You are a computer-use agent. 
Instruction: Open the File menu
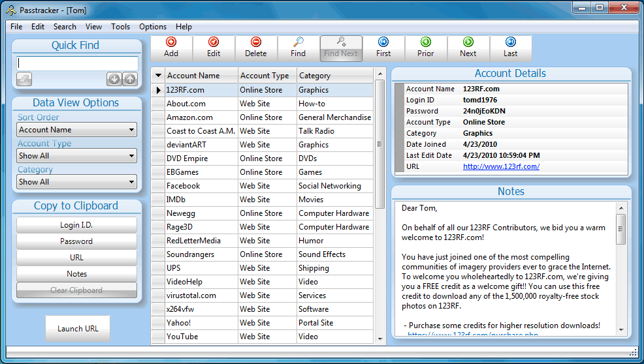(16, 27)
